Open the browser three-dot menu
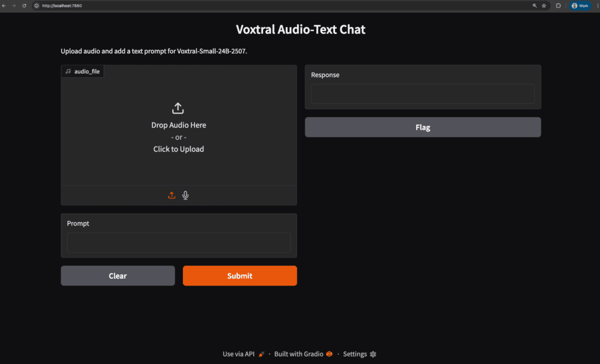600x364 pixels. [597, 6]
